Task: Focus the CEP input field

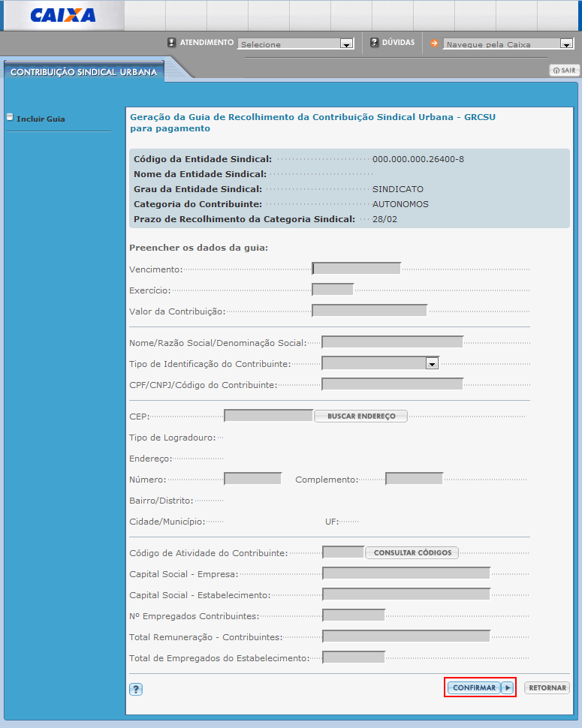Action: (x=269, y=416)
